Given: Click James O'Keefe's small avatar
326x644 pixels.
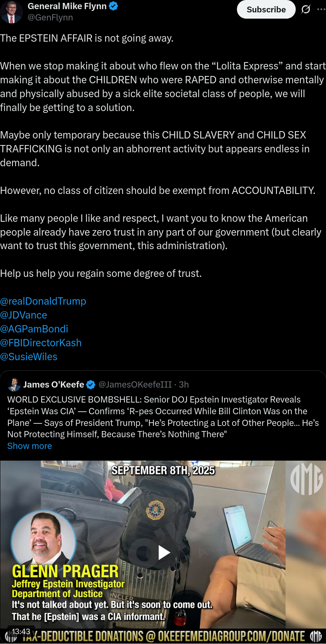Looking at the screenshot, I should (x=14, y=385).
